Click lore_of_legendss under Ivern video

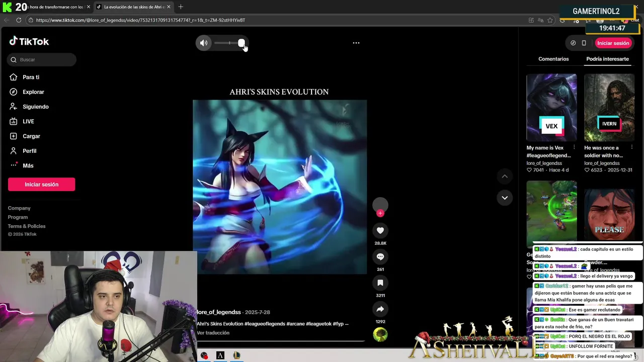[602, 163]
